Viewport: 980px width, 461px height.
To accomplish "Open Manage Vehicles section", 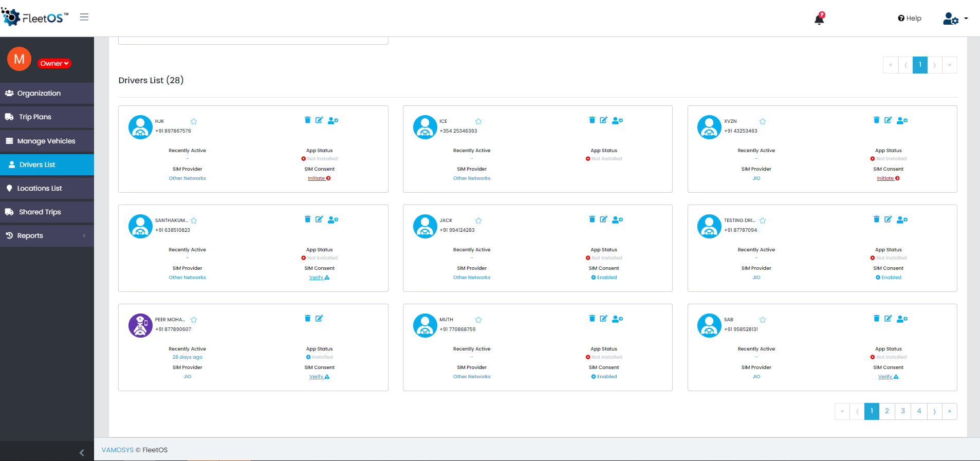I will [x=47, y=141].
